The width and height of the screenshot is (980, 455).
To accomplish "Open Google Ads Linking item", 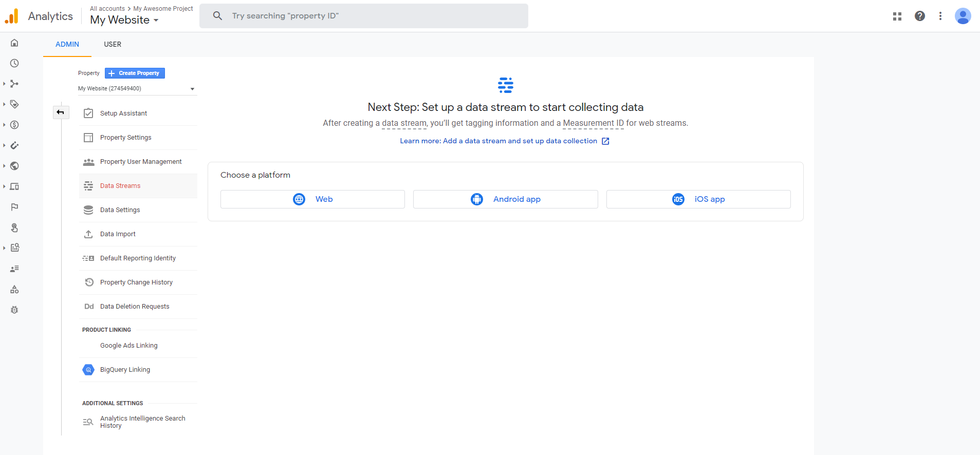I will 138,346.
